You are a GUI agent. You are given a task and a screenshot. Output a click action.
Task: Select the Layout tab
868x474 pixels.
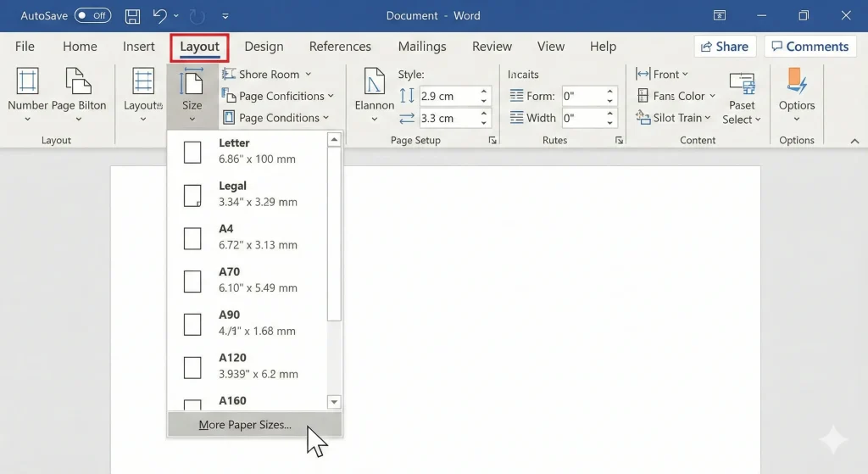click(x=199, y=47)
